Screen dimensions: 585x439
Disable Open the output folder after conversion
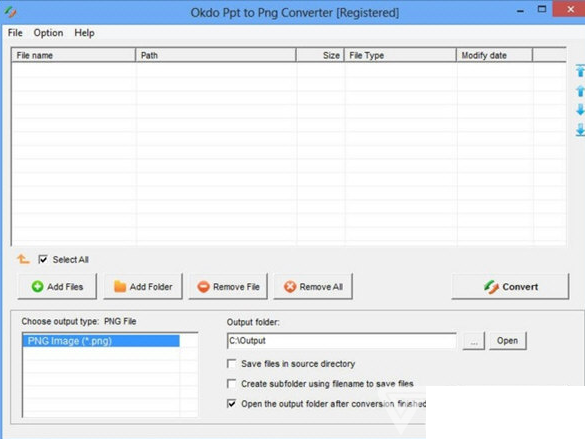tap(232, 404)
